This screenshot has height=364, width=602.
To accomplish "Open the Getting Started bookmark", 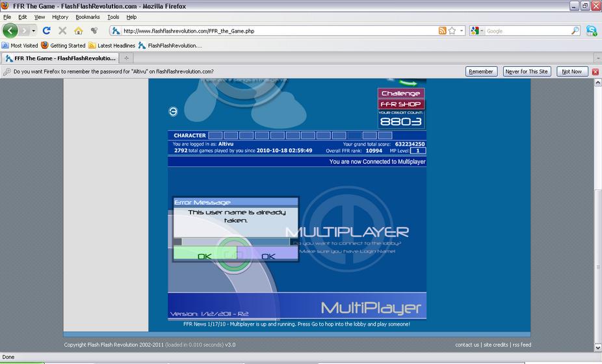I will [x=63, y=45].
